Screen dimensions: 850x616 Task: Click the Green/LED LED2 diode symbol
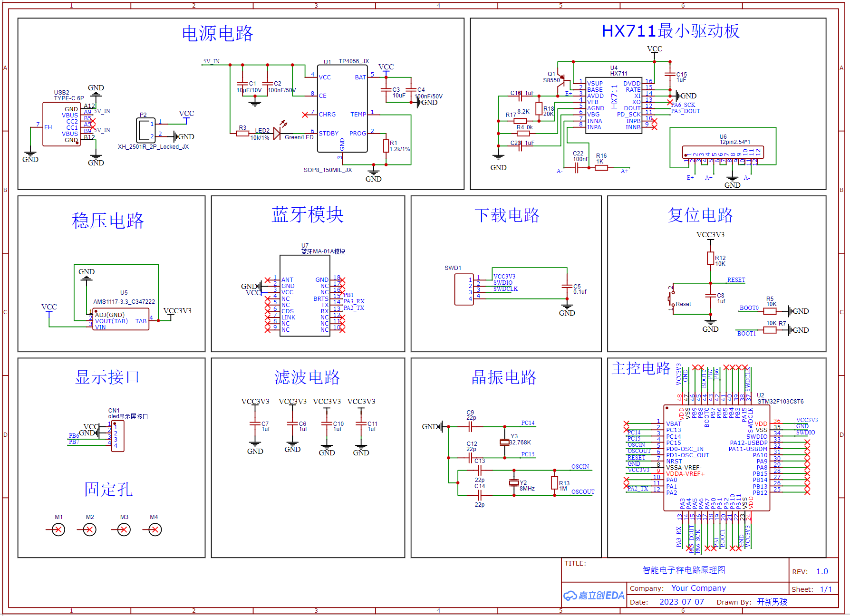[x=278, y=133]
